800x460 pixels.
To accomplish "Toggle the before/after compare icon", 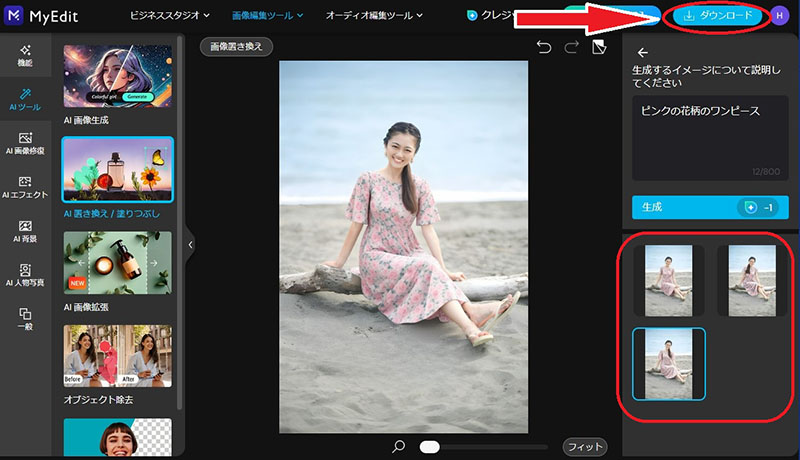I will 599,47.
